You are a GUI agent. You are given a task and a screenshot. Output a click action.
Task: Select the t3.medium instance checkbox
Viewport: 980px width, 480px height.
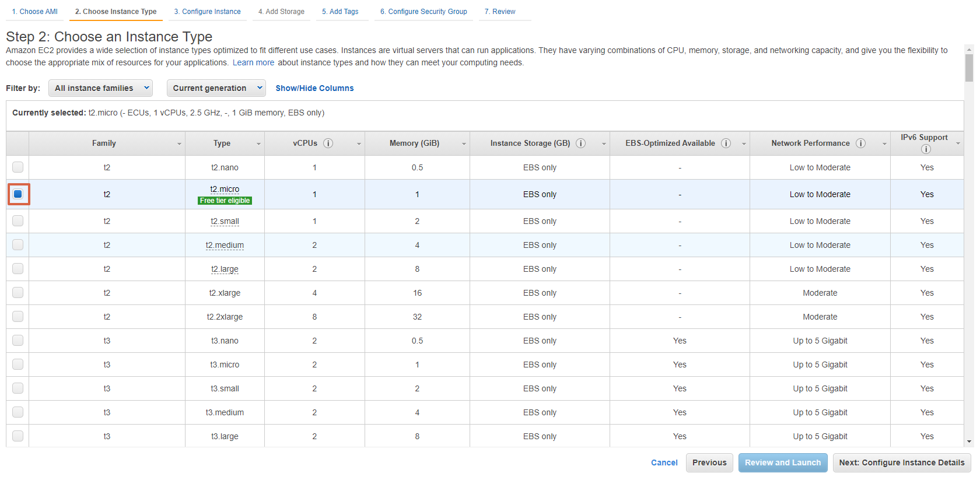[18, 412]
